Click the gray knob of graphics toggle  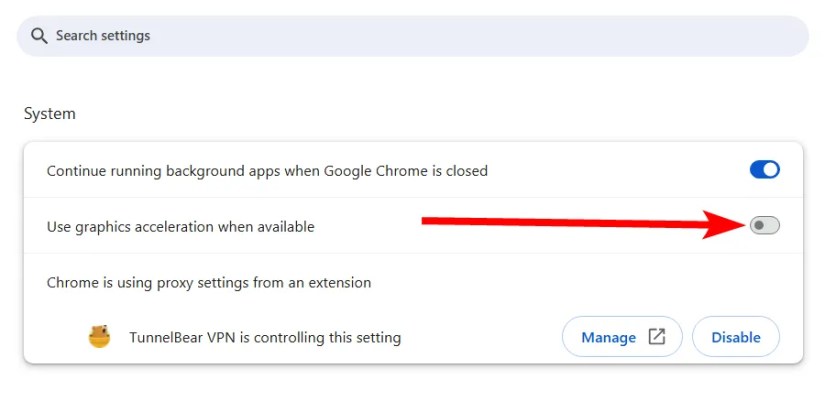point(758,226)
